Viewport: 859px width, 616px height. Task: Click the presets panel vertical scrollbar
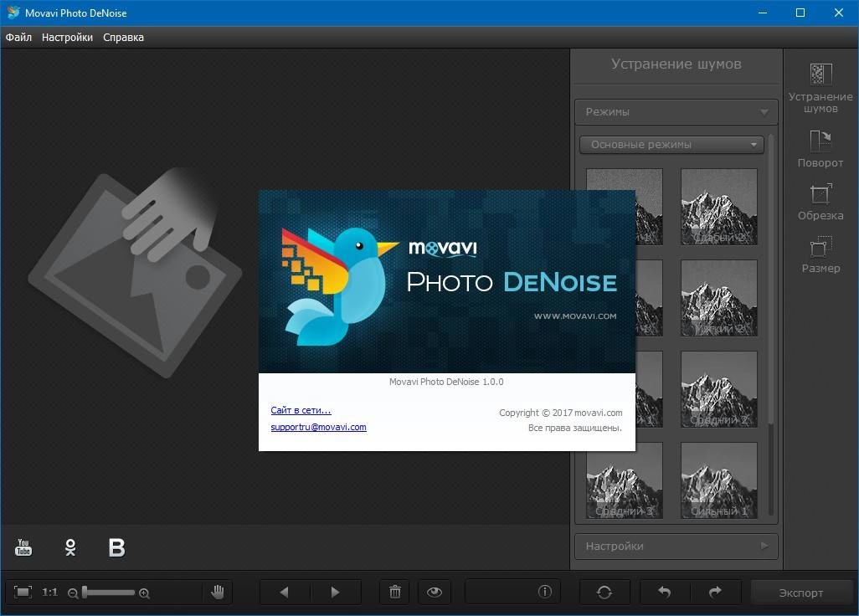(x=771, y=324)
